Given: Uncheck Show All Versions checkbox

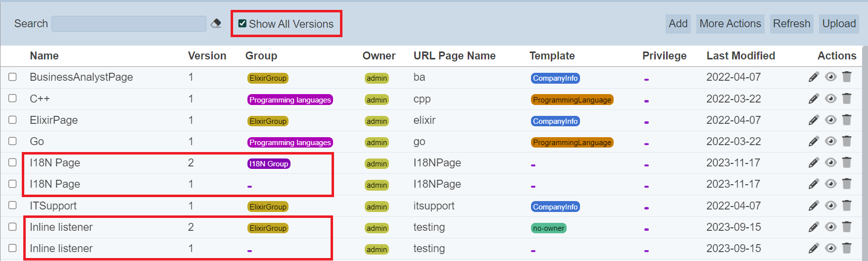Looking at the screenshot, I should point(242,23).
